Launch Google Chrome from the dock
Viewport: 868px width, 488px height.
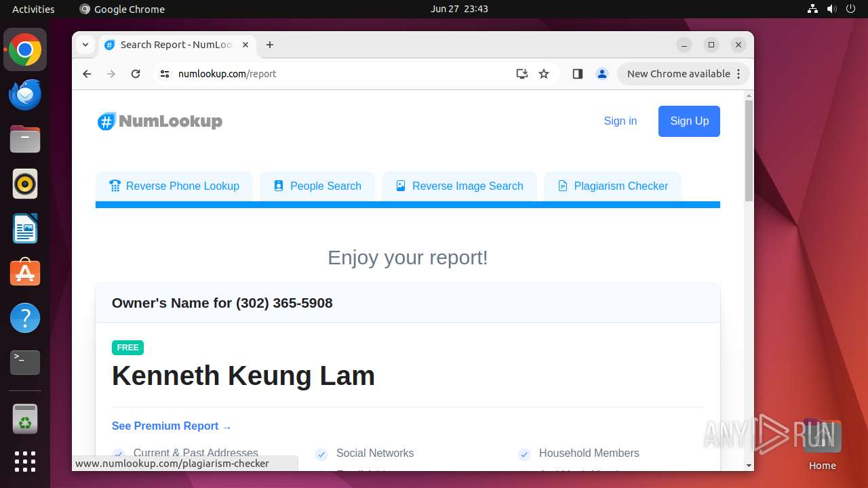point(25,49)
